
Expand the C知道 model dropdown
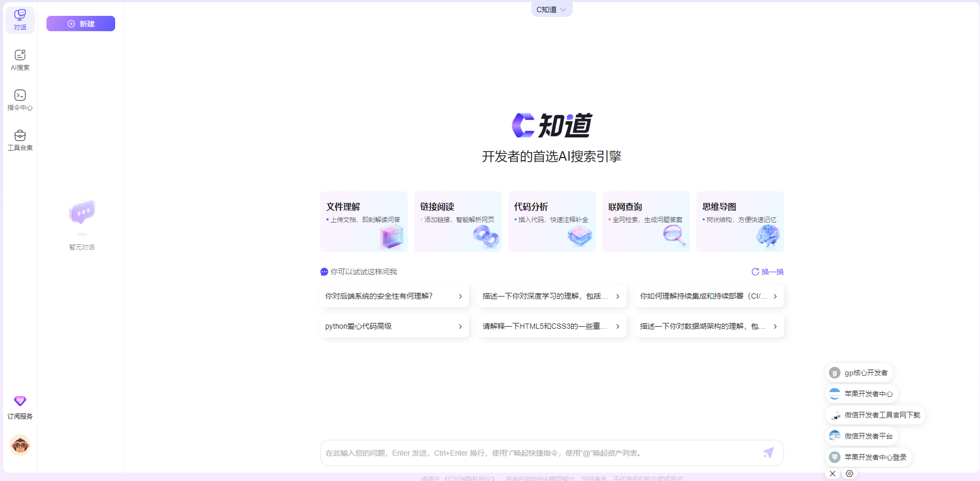pos(552,10)
